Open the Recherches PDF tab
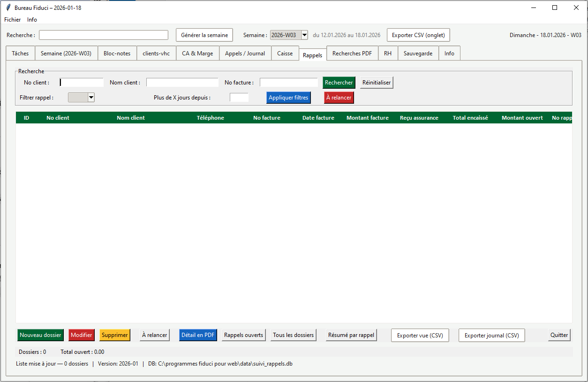 pyautogui.click(x=352, y=53)
